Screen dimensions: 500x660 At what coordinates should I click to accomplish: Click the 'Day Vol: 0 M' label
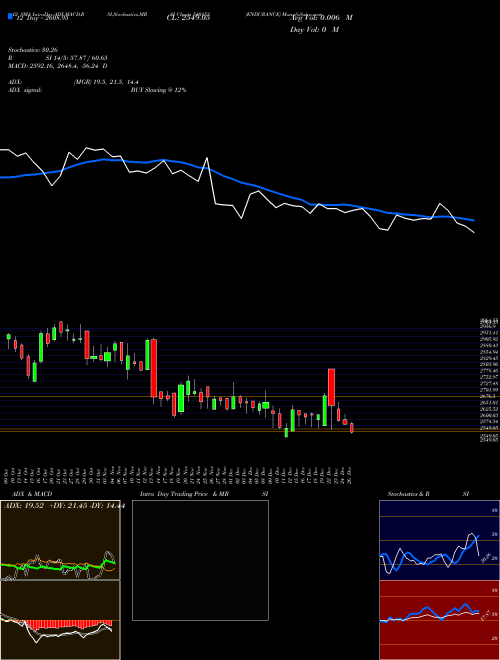[314, 29]
